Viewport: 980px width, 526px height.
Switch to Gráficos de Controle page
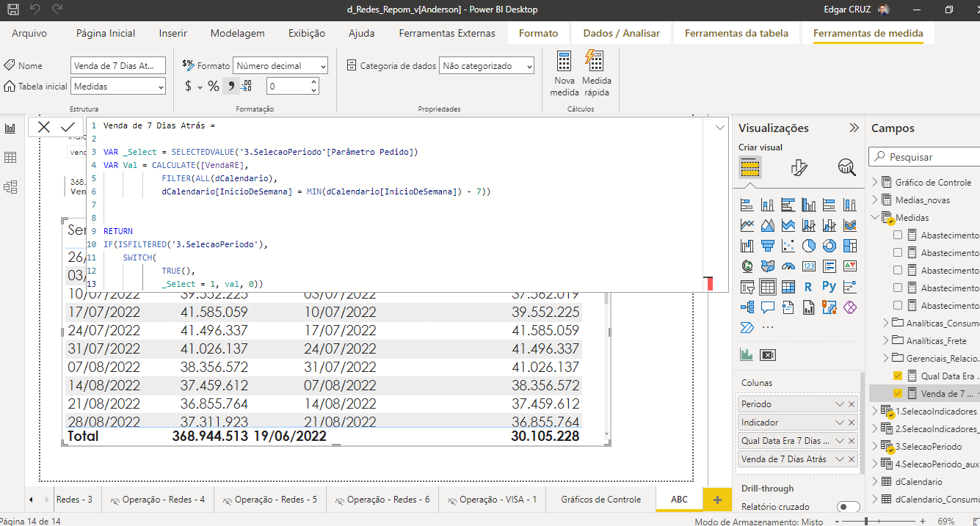pyautogui.click(x=600, y=500)
